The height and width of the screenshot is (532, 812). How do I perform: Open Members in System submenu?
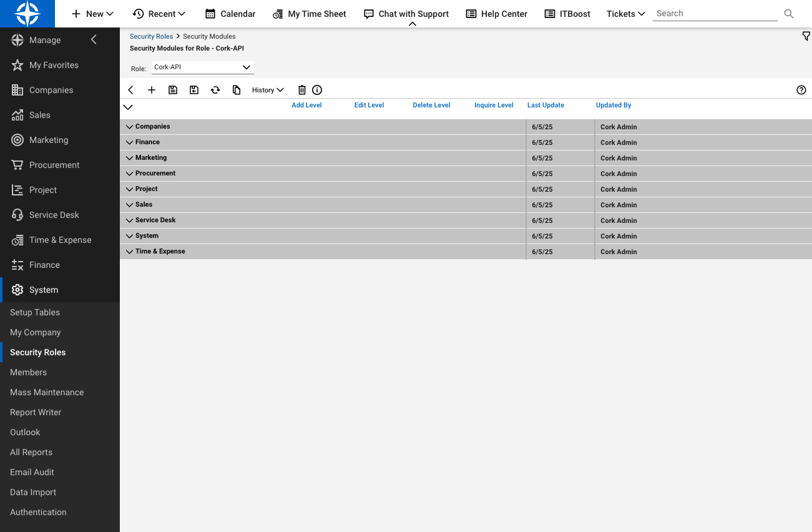pos(28,372)
